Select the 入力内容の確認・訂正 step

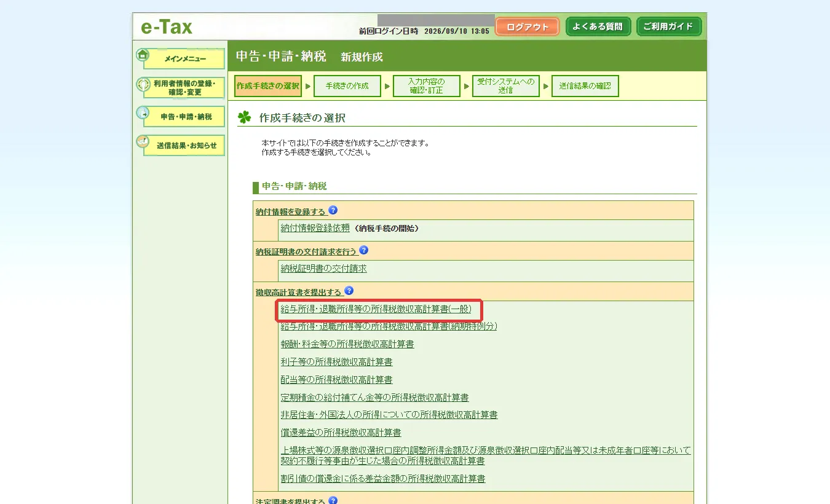tap(427, 86)
